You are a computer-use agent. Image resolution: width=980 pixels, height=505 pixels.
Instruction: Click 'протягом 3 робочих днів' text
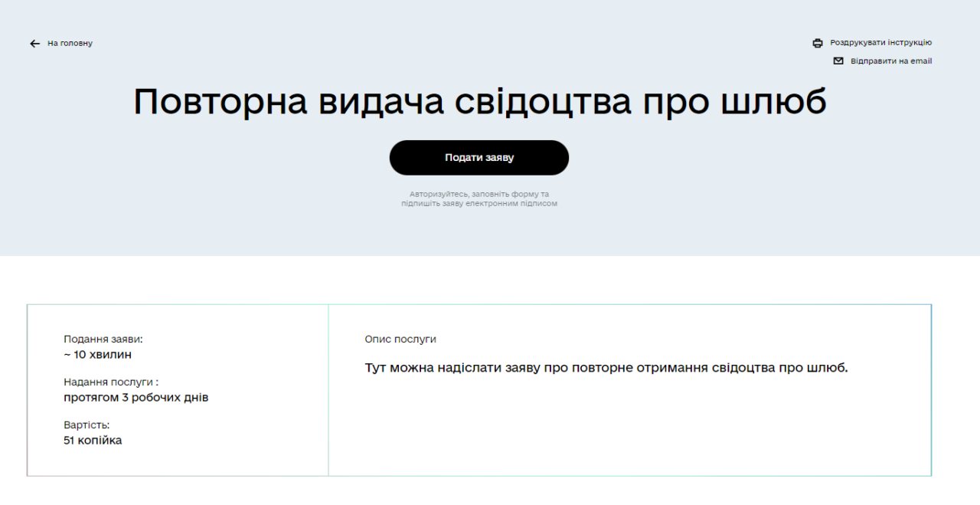136,398
